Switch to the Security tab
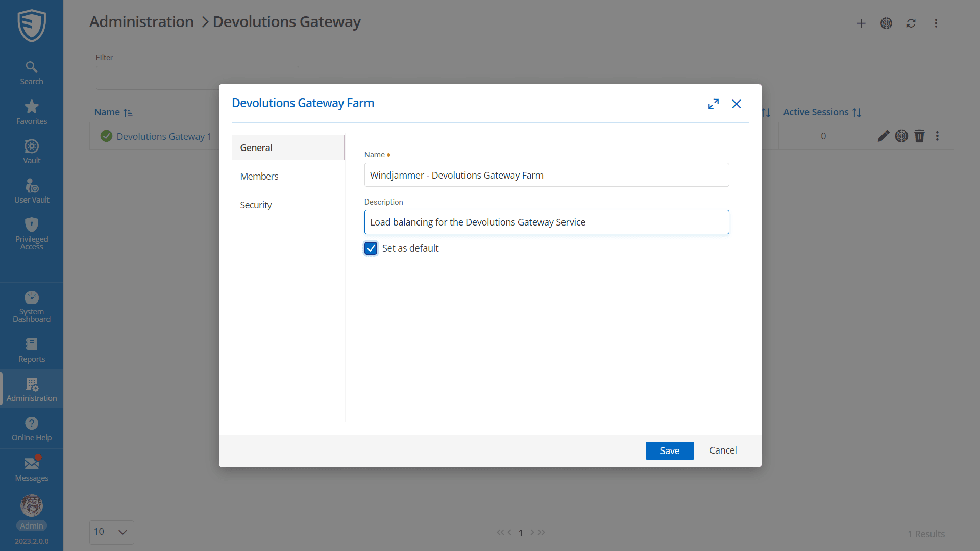Viewport: 980px width, 551px height. coord(256,205)
